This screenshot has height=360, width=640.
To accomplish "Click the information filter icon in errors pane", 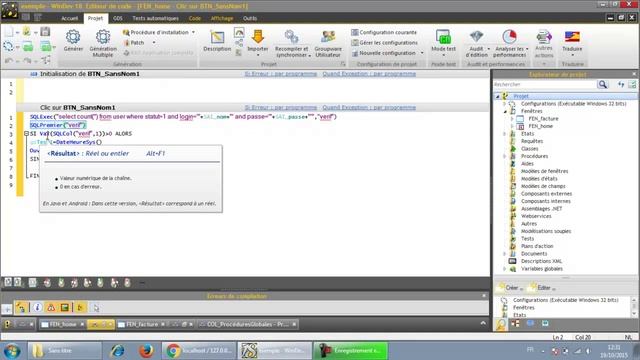I will 37,307.
